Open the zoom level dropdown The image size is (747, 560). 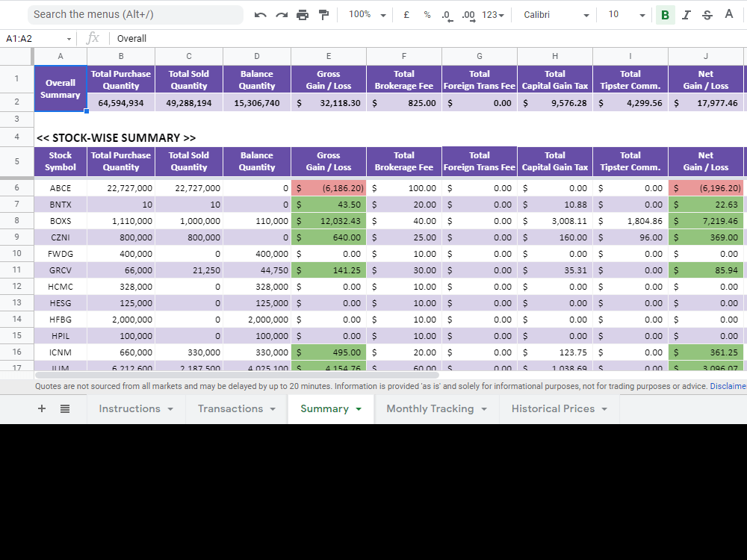coord(366,14)
